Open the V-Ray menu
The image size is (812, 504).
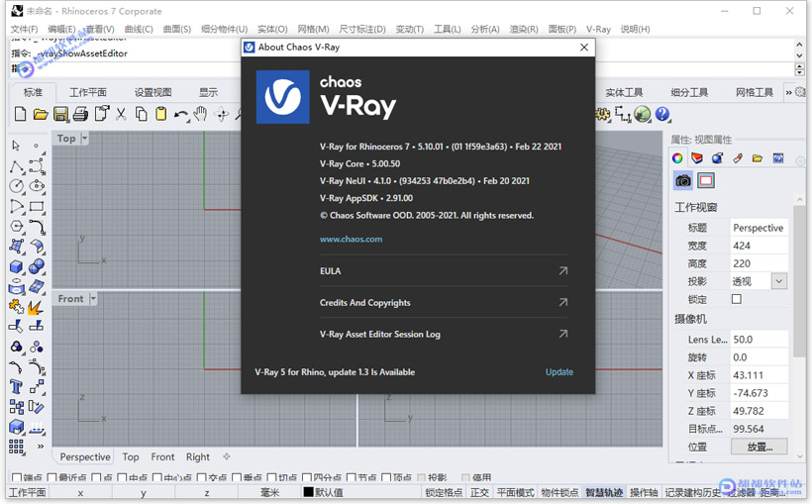(599, 29)
